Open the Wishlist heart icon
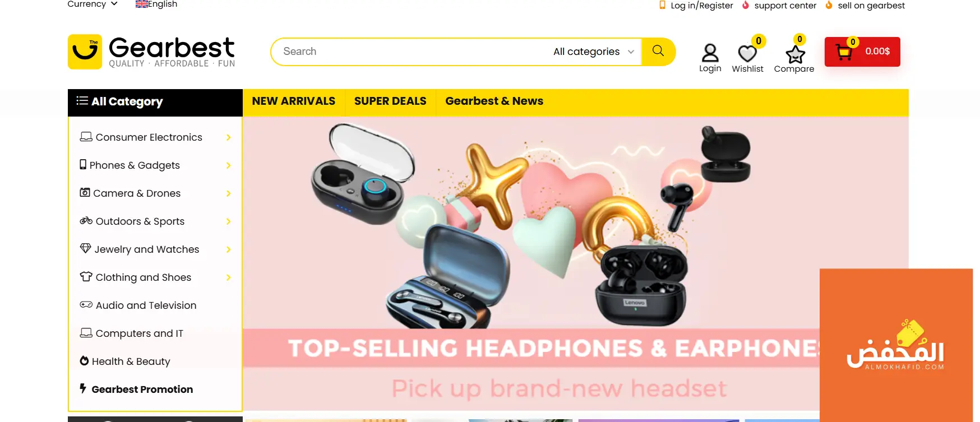Viewport: 980px width, 422px height. tap(747, 54)
